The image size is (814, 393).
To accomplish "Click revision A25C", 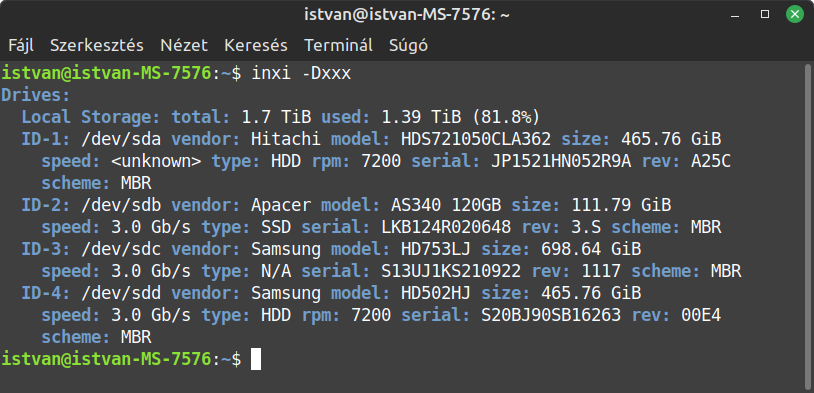I will point(711,161).
